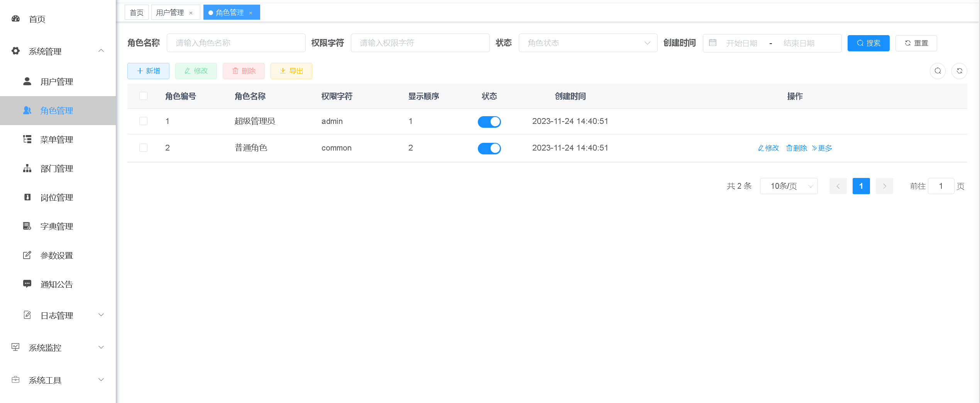This screenshot has width=980, height=403.
Task: Click the person icon for 用户管理
Action: coord(27,81)
